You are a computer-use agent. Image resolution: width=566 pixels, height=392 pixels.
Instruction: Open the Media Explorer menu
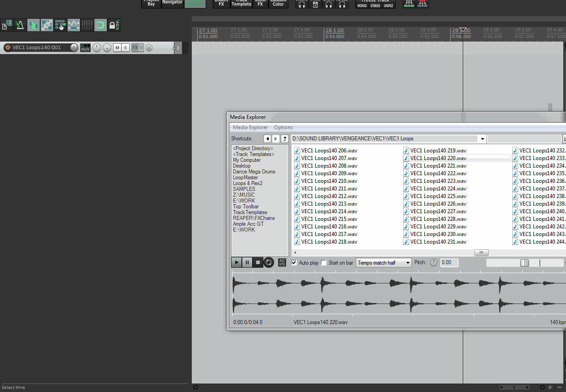[250, 127]
